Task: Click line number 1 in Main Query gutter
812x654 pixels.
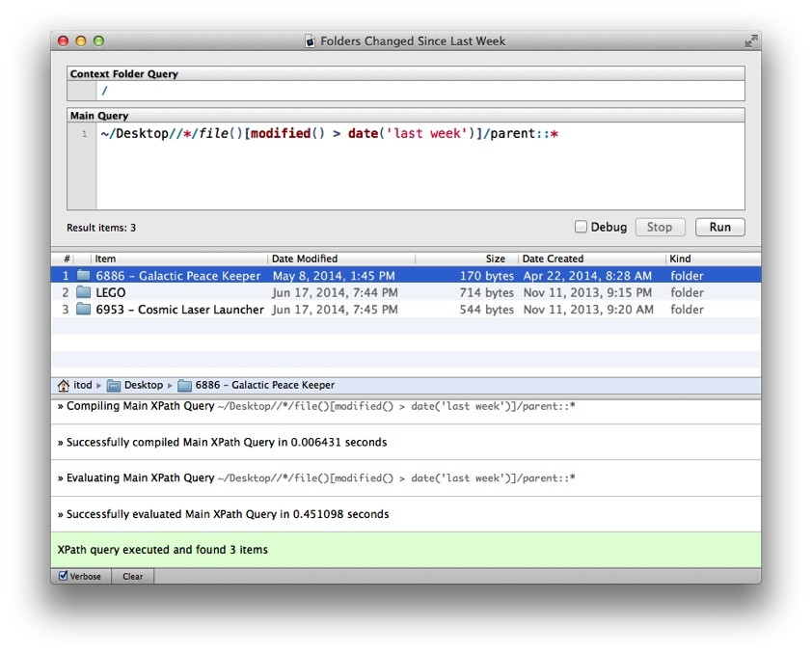Action: pos(84,134)
